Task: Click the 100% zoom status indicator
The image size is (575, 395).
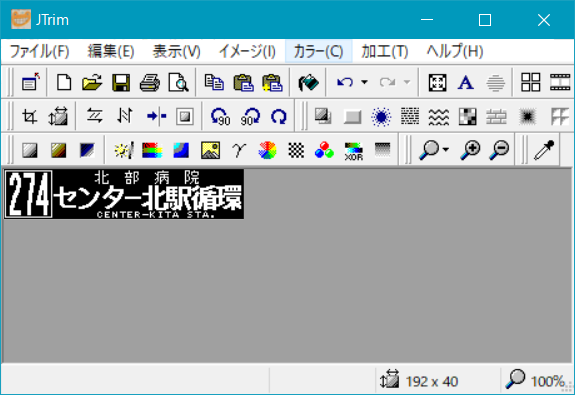Action: click(548, 381)
